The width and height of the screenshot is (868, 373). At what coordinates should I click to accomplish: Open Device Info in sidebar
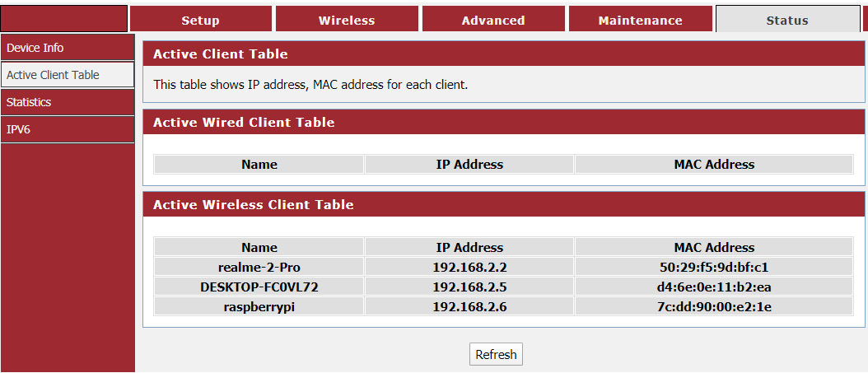[35, 48]
